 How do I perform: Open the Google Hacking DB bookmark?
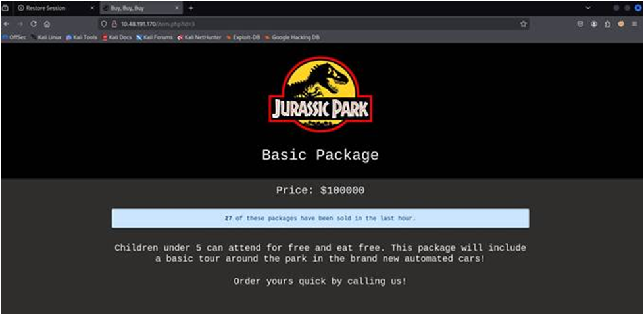click(x=292, y=37)
